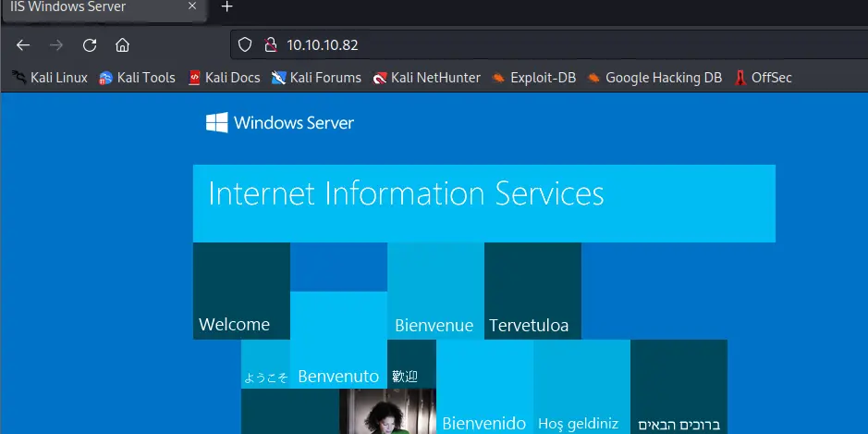
Task: Open the Kali Docs bookmark
Action: point(224,78)
